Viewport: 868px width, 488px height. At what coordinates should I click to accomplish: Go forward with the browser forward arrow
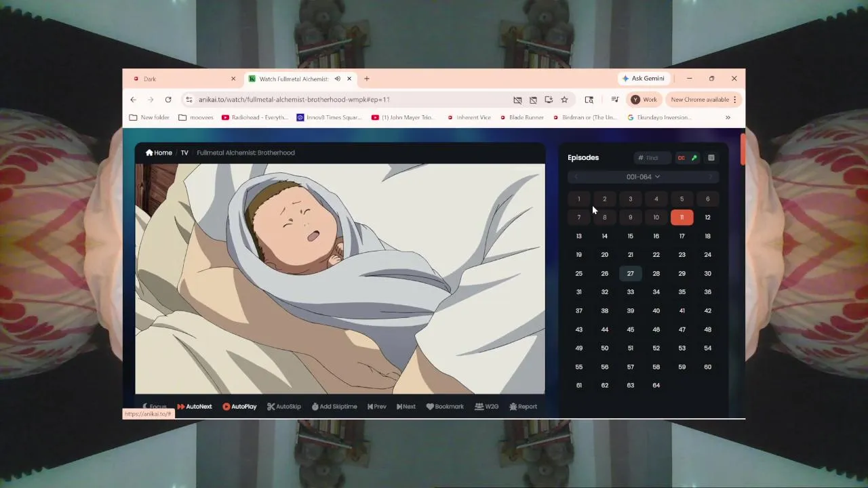point(151,100)
